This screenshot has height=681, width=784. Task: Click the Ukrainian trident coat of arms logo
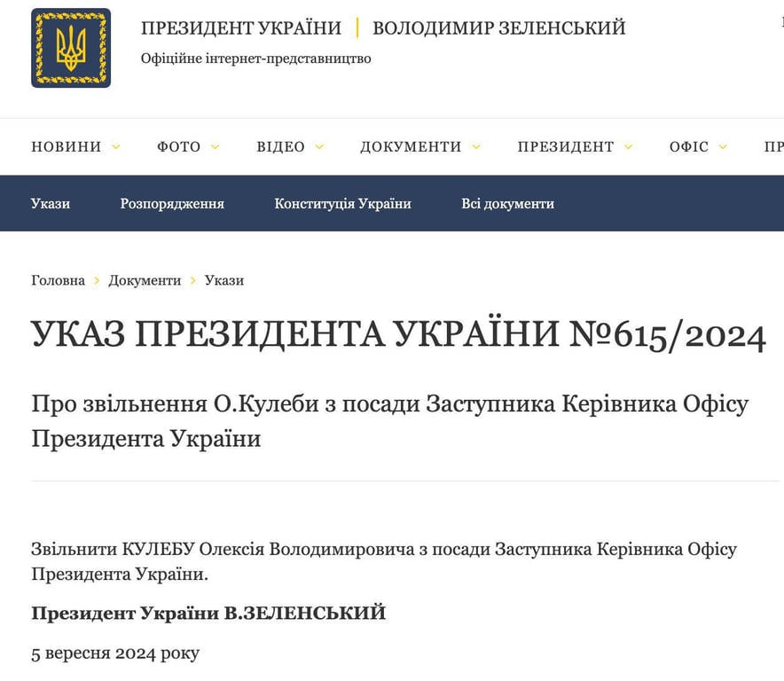click(70, 49)
